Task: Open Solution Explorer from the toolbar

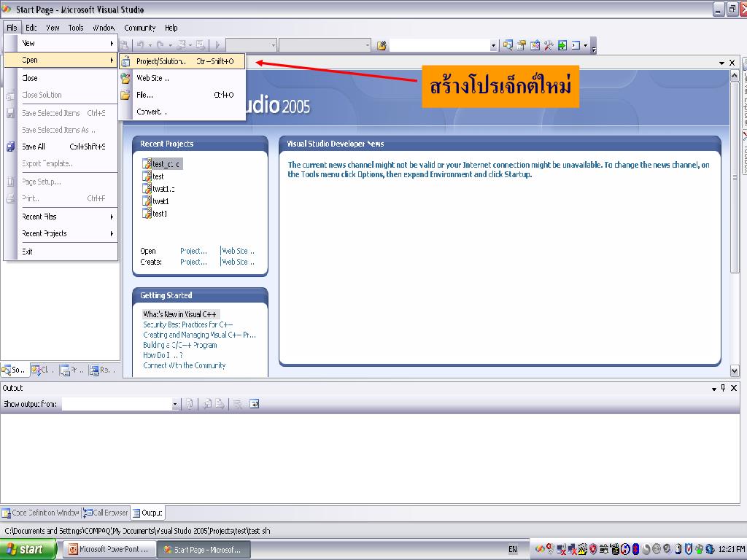Action: point(508,45)
